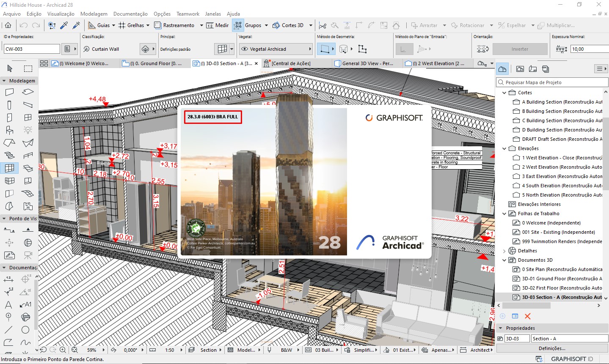Activate the Marquee selection tool

point(27,68)
